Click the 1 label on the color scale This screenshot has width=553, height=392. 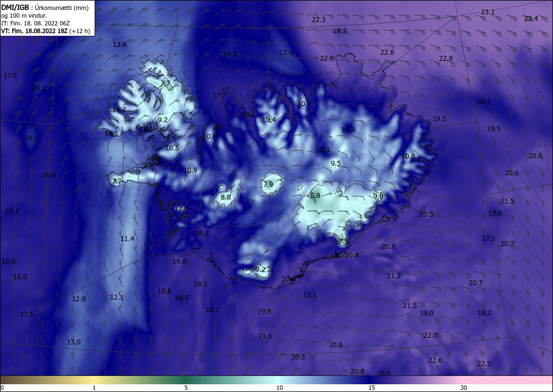coord(94,388)
